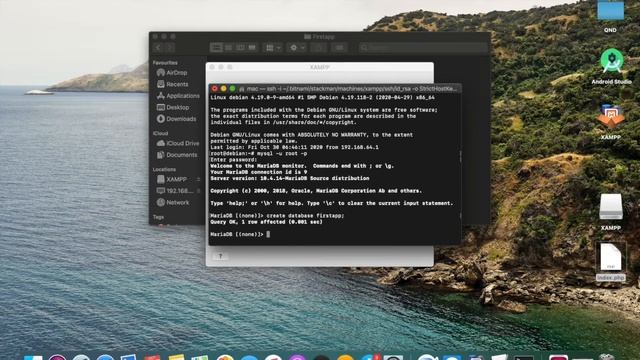640x360 pixels.
Task: Select XAMPP drive desktop icon
Action: 611,212
